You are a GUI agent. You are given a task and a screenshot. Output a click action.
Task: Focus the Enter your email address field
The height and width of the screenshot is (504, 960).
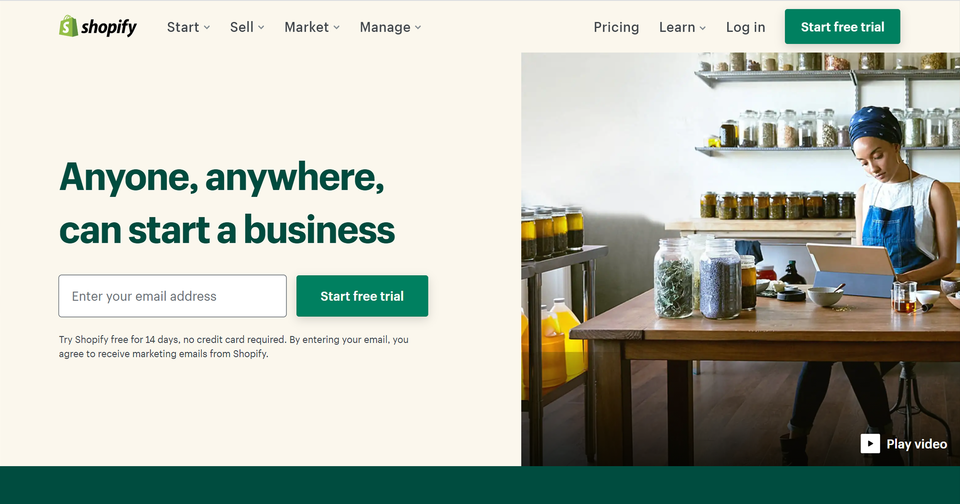pyautogui.click(x=173, y=296)
